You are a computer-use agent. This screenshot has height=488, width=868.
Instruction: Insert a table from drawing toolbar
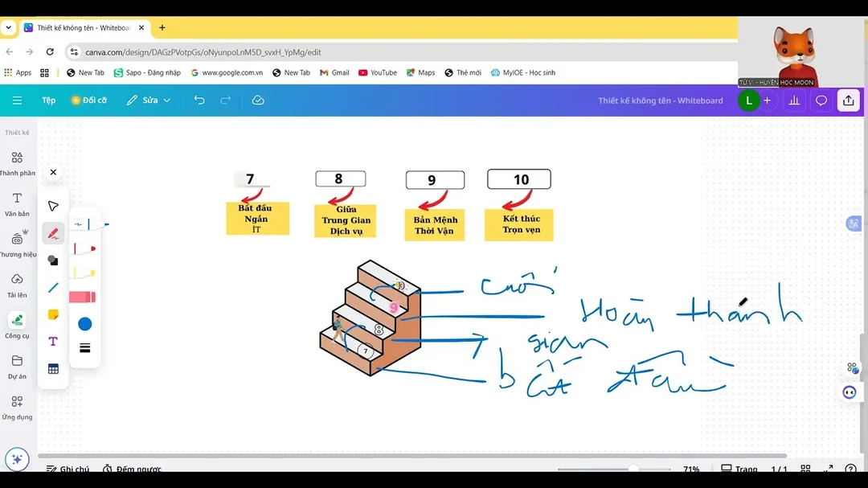click(53, 369)
